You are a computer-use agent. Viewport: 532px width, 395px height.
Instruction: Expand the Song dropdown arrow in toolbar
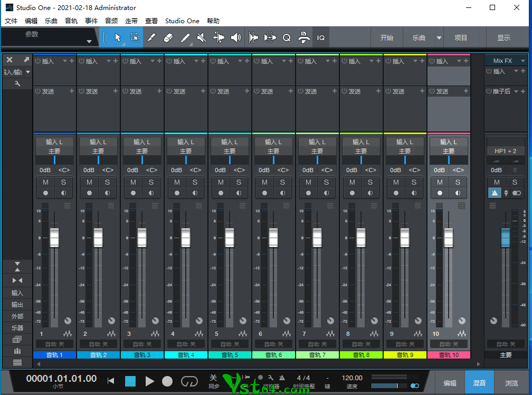(x=439, y=37)
